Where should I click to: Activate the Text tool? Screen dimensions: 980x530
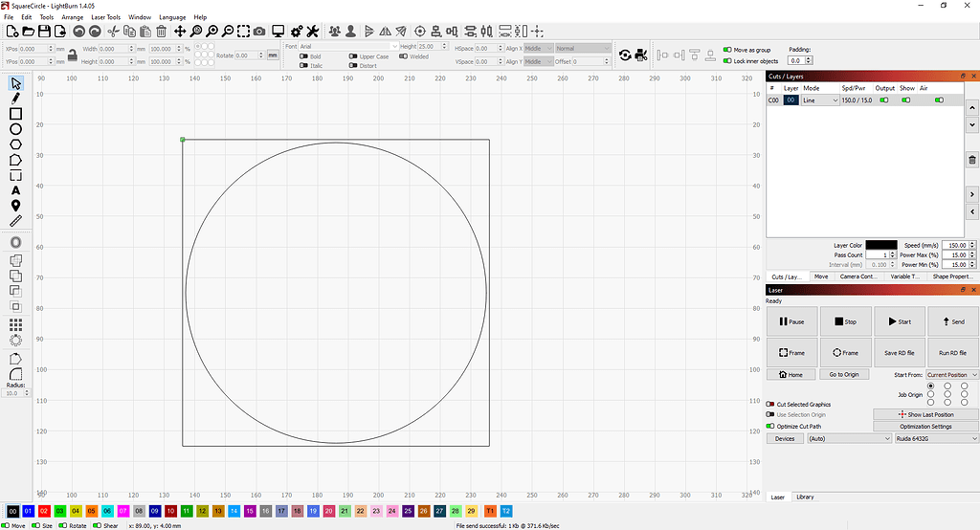[15, 190]
